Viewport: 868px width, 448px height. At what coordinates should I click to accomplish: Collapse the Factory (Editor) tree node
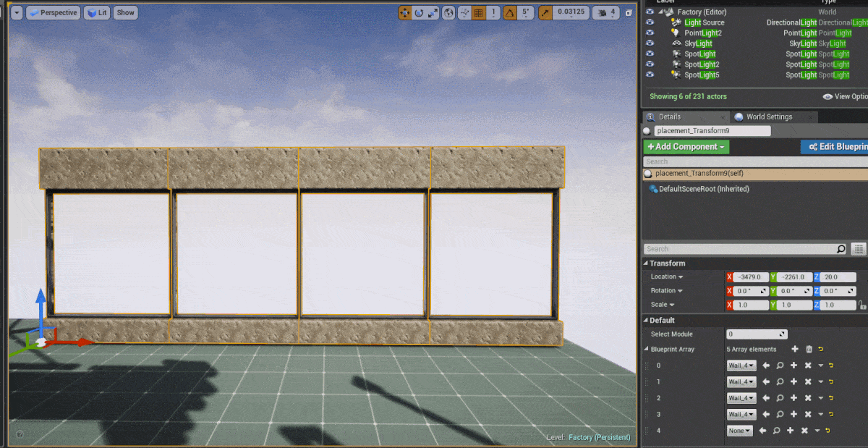660,12
